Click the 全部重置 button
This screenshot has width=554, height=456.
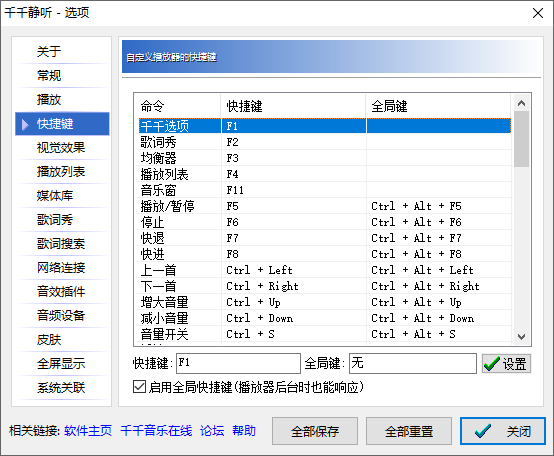tap(409, 431)
